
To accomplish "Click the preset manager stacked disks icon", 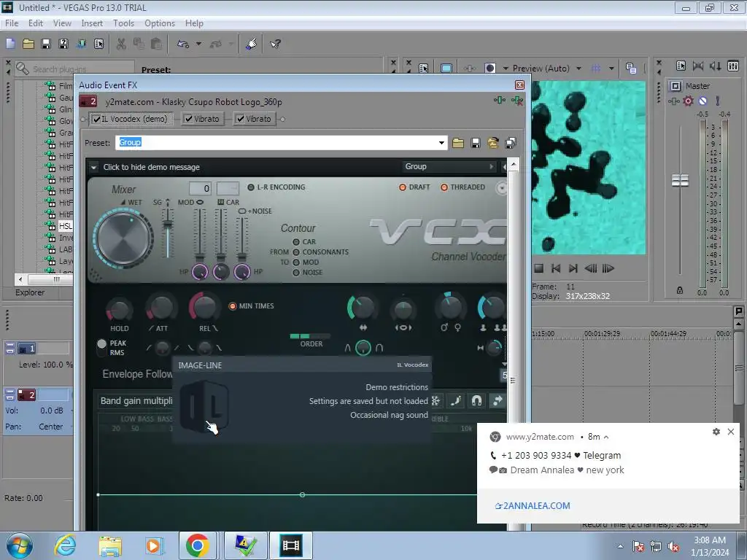I will (510, 143).
